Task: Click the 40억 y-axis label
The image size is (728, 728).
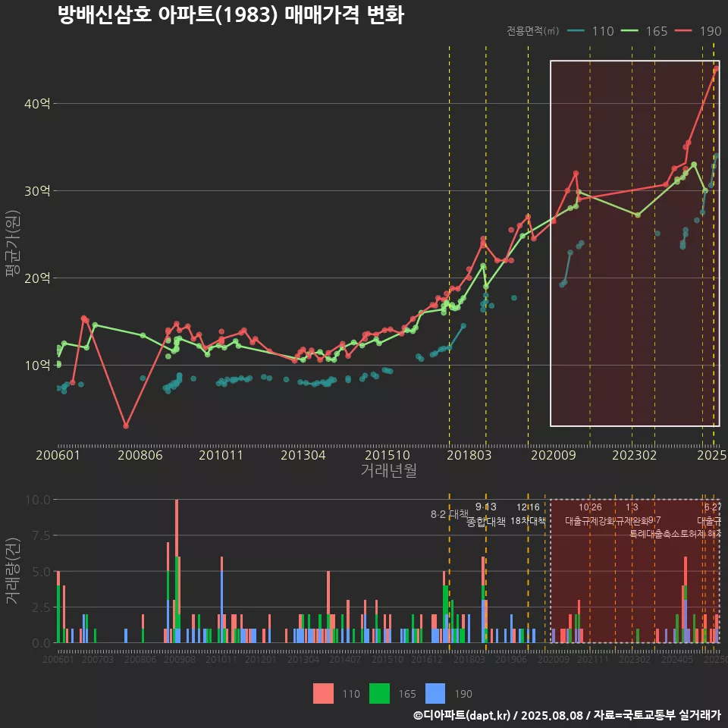Action: 37,104
